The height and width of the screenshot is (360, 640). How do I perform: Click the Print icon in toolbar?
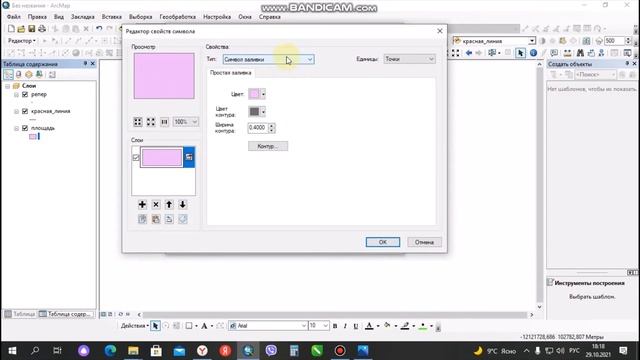(x=42, y=29)
